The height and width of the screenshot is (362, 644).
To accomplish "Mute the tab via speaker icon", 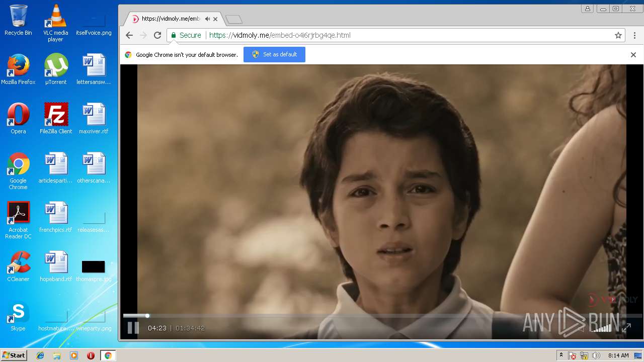I will point(207,19).
